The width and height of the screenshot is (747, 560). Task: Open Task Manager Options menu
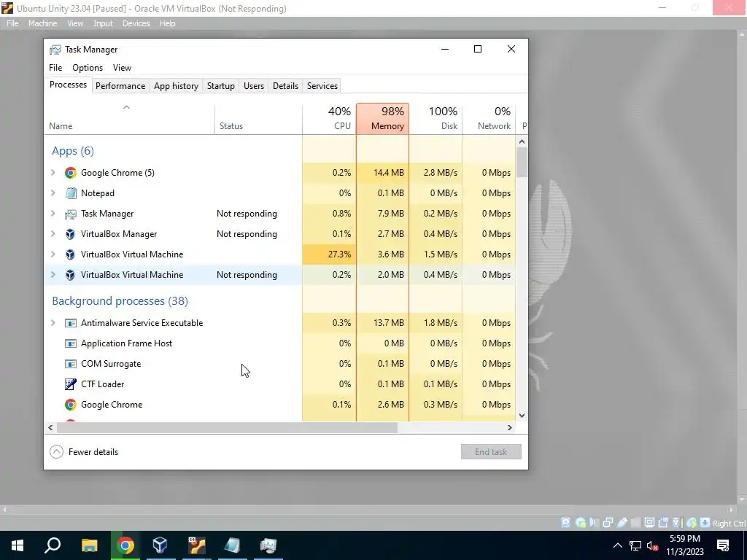point(88,68)
